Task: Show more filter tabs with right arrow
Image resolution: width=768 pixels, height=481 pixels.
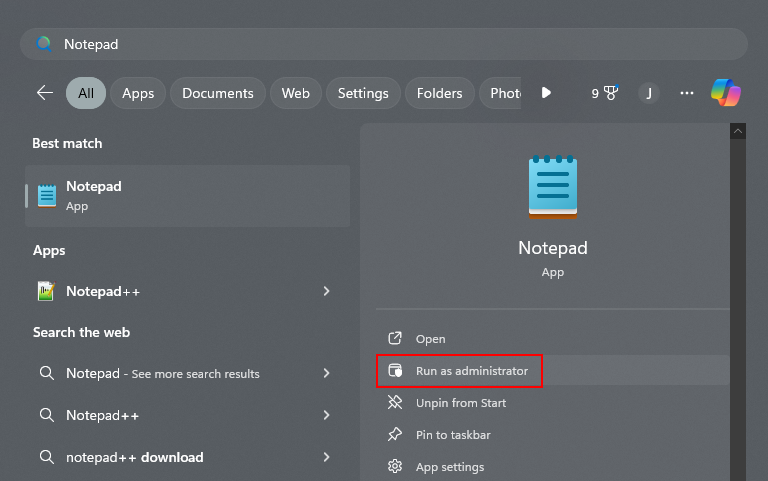Action: (x=546, y=93)
